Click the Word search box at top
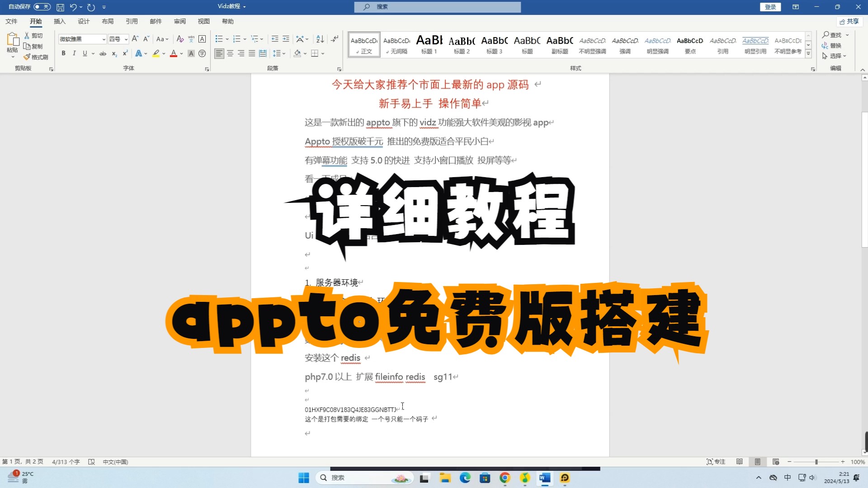868x488 pixels. click(x=437, y=7)
